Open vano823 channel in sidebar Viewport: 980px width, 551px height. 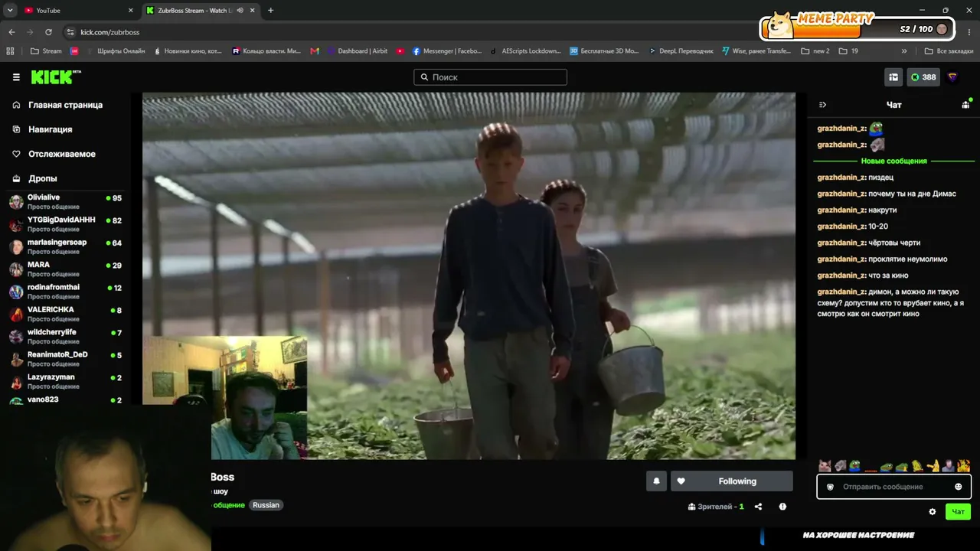click(65, 399)
